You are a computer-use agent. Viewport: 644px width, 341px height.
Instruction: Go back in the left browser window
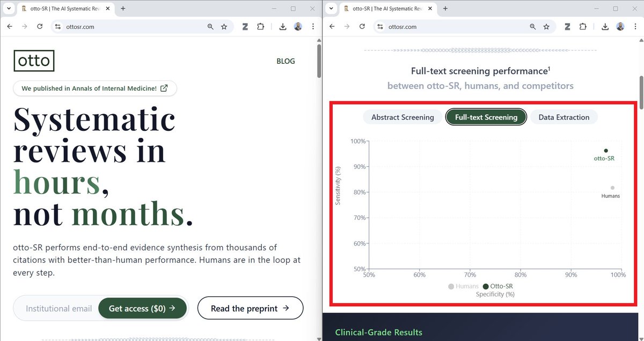click(x=10, y=27)
